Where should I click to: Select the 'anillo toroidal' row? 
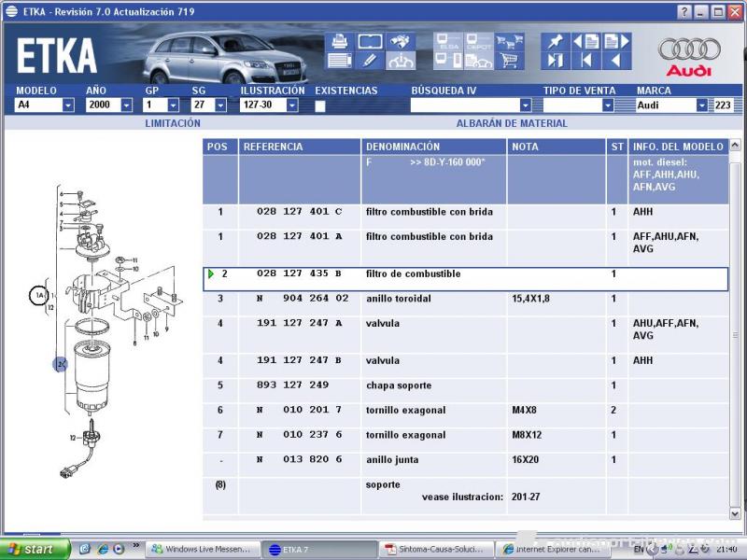pos(465,304)
